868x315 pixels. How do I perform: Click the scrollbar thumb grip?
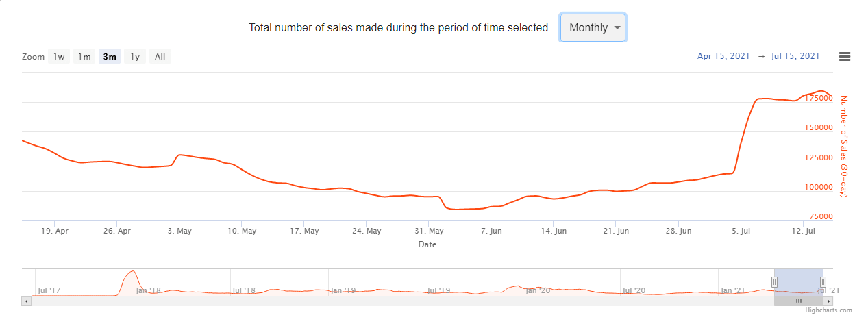(798, 301)
